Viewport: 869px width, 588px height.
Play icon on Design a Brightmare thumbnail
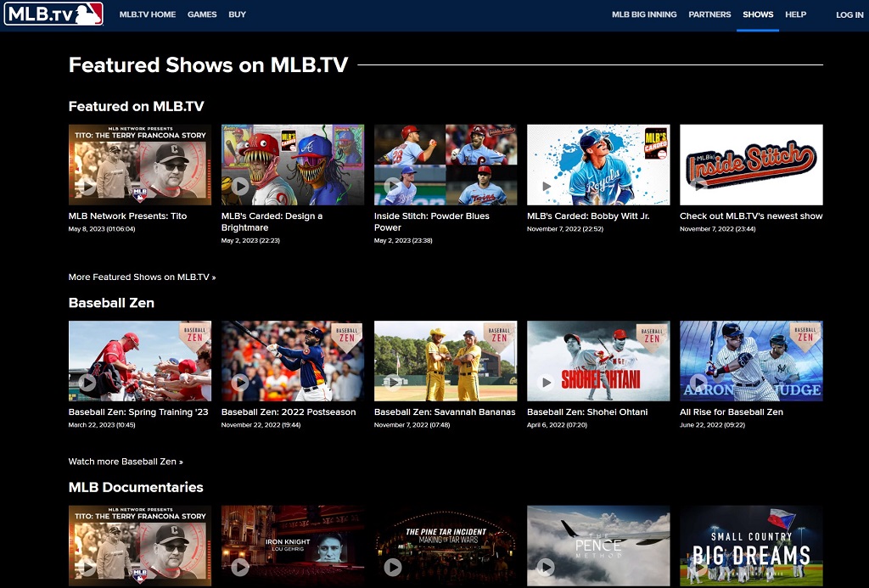(240, 186)
